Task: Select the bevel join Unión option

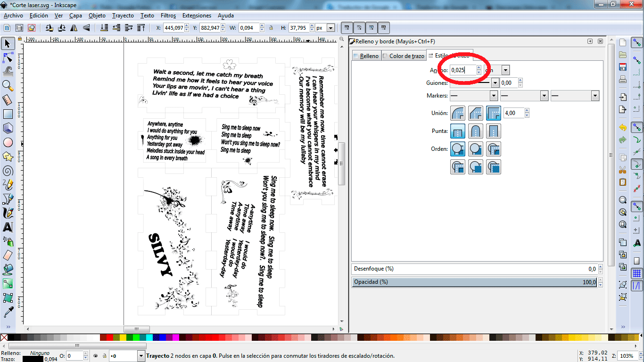Action: 476,113
